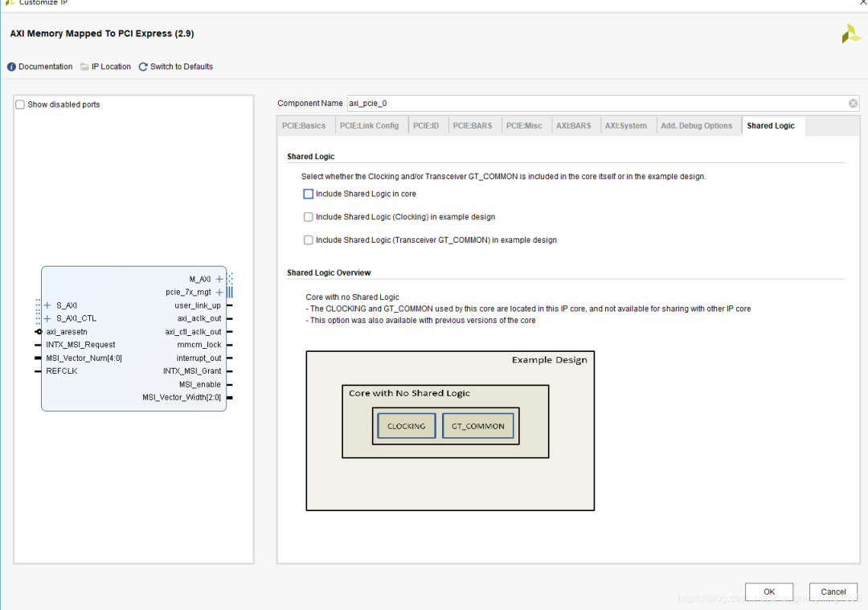868x610 pixels.
Task: Click the Xilinx logo in the header
Action: (x=851, y=34)
